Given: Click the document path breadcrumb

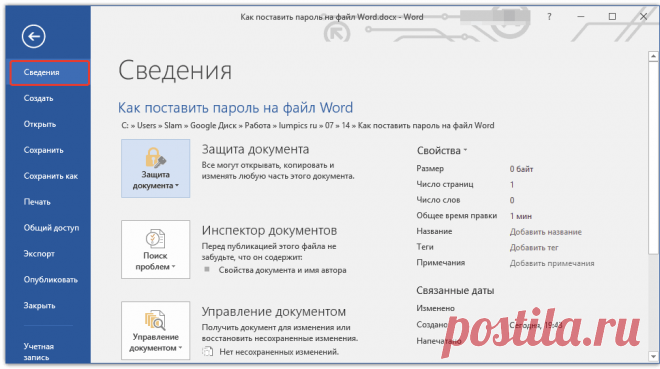Looking at the screenshot, I should (308, 125).
